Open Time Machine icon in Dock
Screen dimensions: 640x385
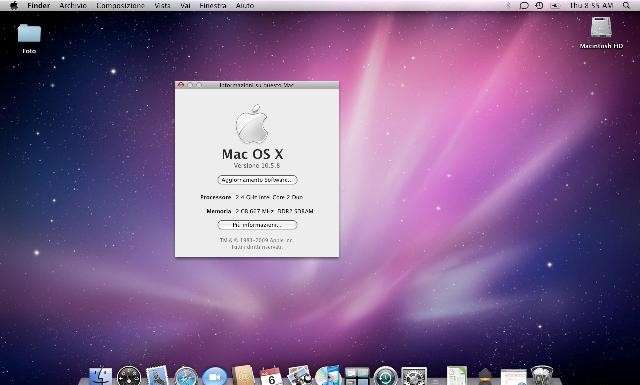point(385,377)
